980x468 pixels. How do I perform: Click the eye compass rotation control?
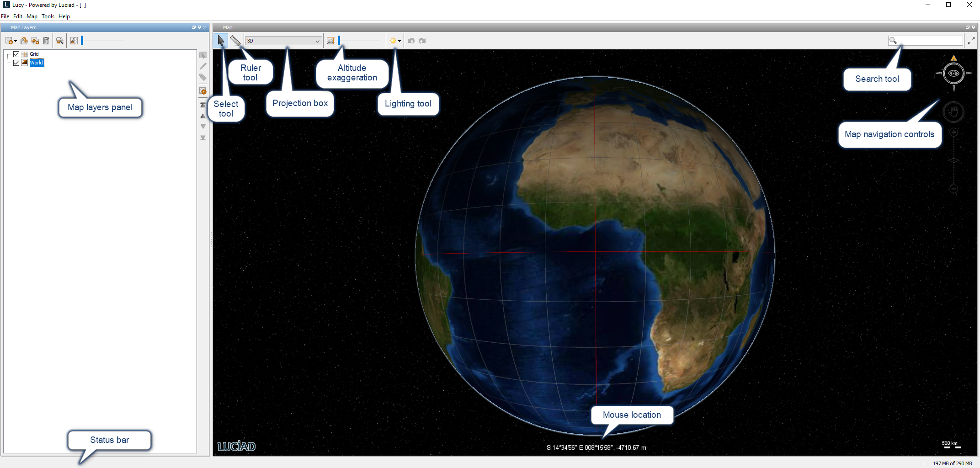(x=953, y=73)
